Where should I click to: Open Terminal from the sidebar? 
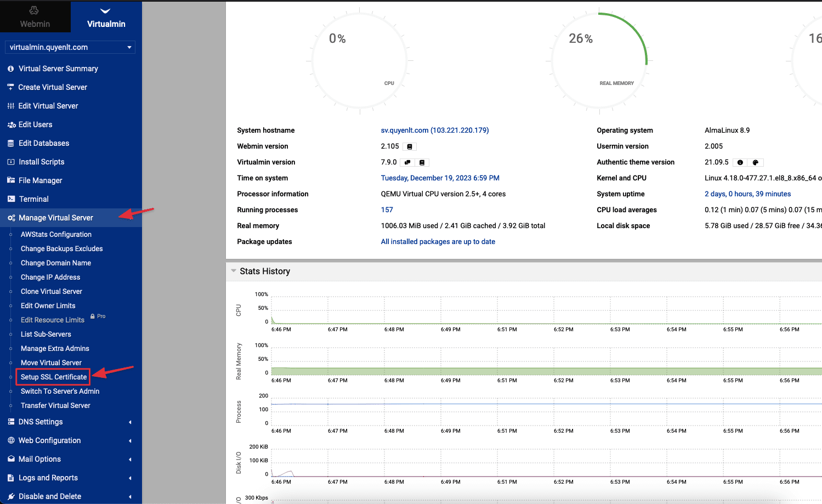(x=33, y=199)
